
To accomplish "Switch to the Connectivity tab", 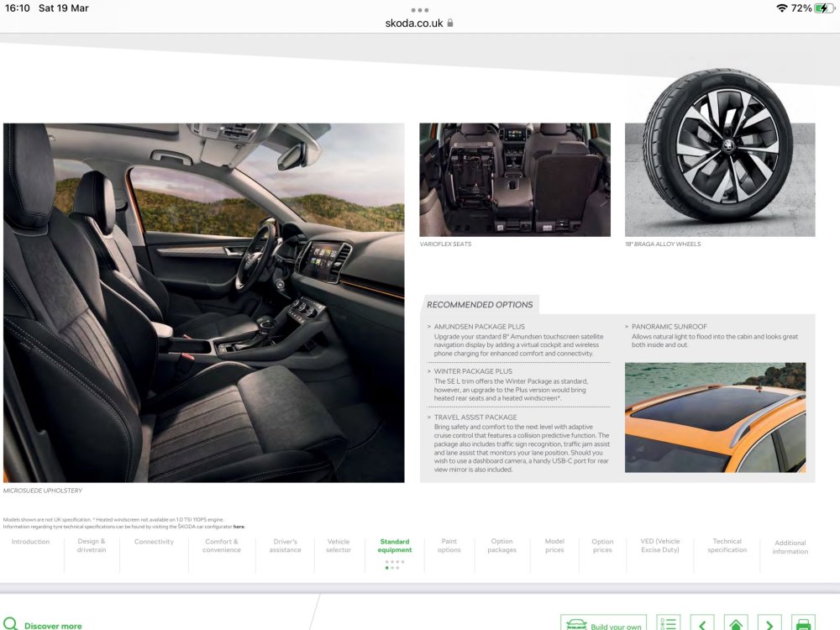I will [155, 542].
